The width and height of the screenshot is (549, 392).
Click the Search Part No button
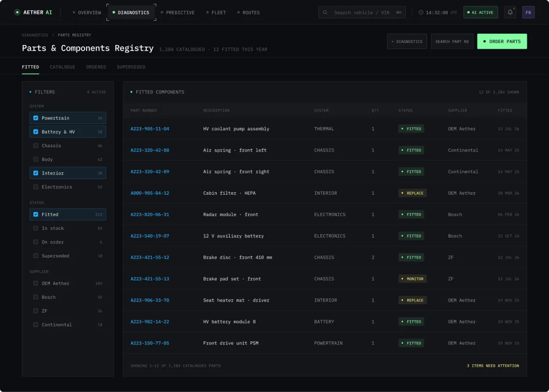click(452, 41)
